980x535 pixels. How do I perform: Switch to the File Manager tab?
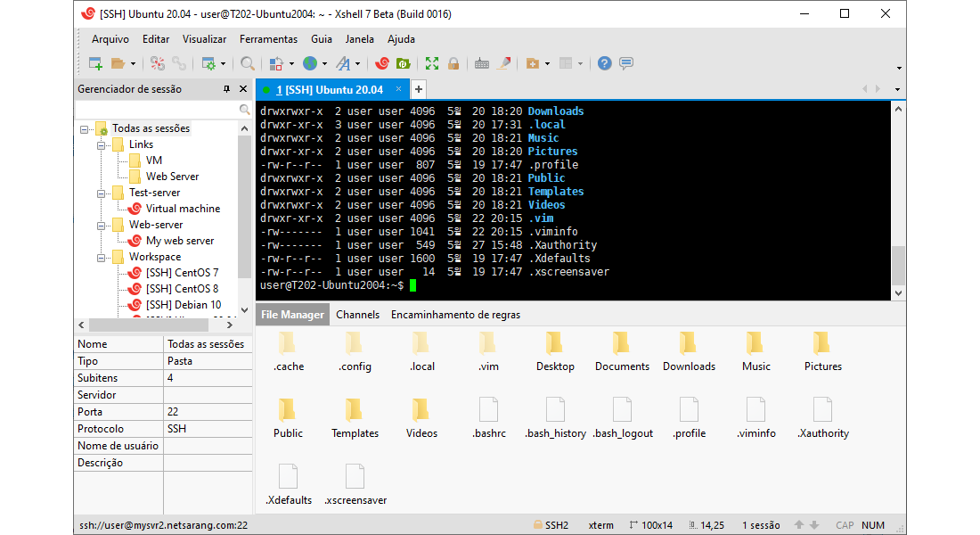pyautogui.click(x=292, y=315)
